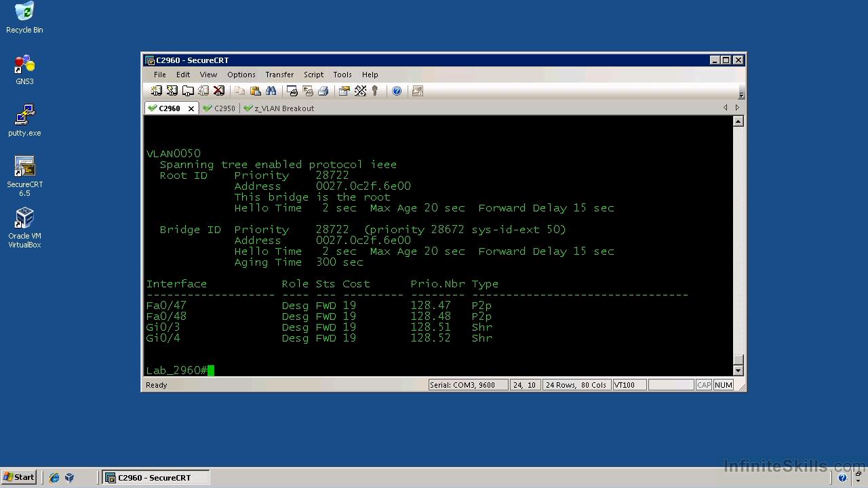This screenshot has width=868, height=488.
Task: Open the Options menu
Action: click(x=241, y=75)
